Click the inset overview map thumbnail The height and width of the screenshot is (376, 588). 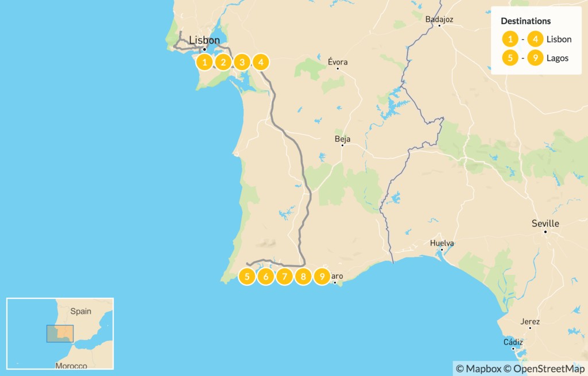coord(60,333)
